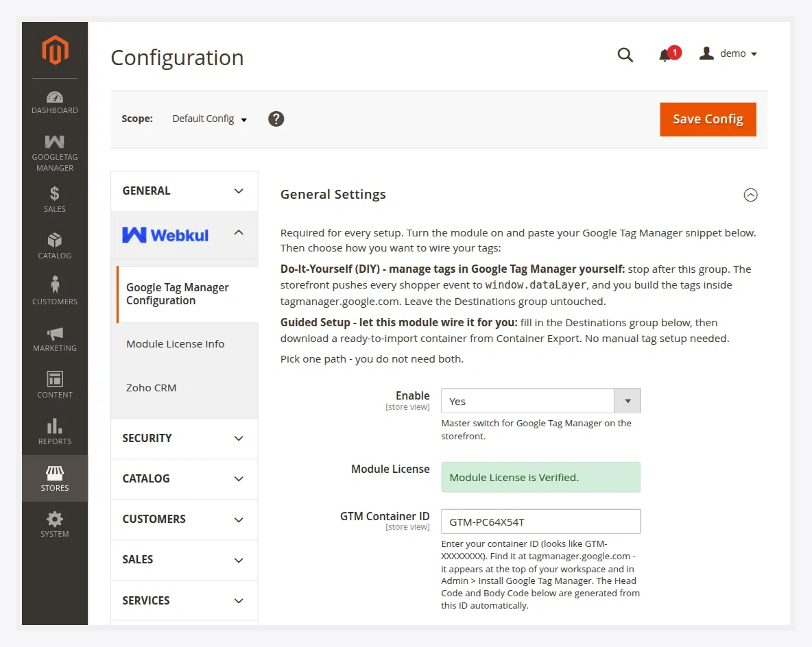The image size is (812, 647).
Task: Open the Marketing sidebar menu
Action: coord(55,339)
